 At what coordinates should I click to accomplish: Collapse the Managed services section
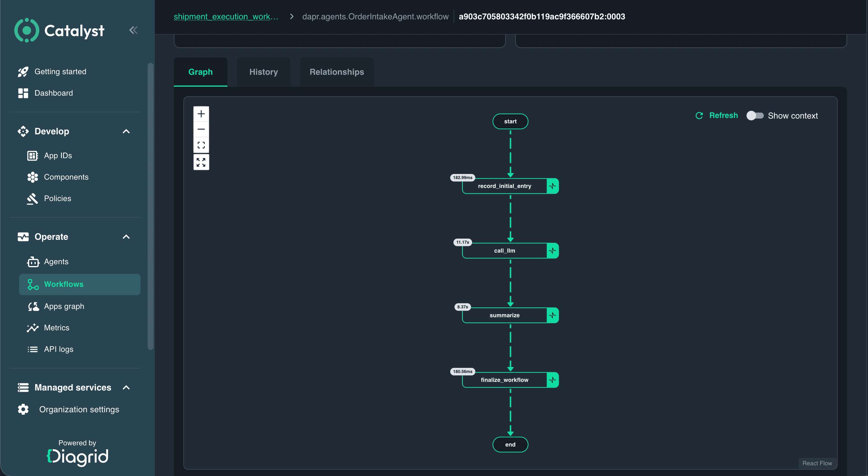126,388
